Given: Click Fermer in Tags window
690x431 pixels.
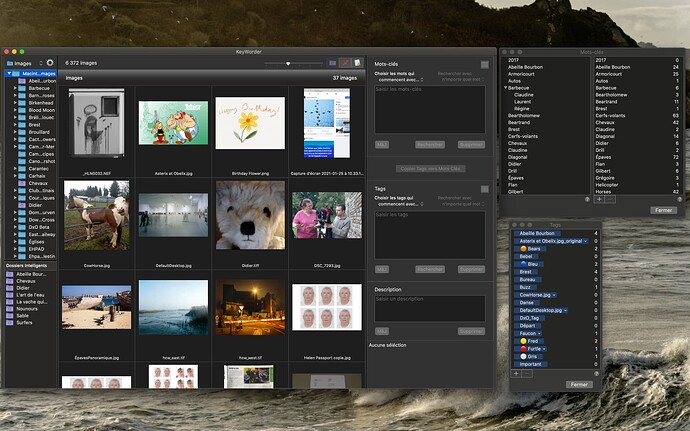Looking at the screenshot, I should tap(579, 384).
